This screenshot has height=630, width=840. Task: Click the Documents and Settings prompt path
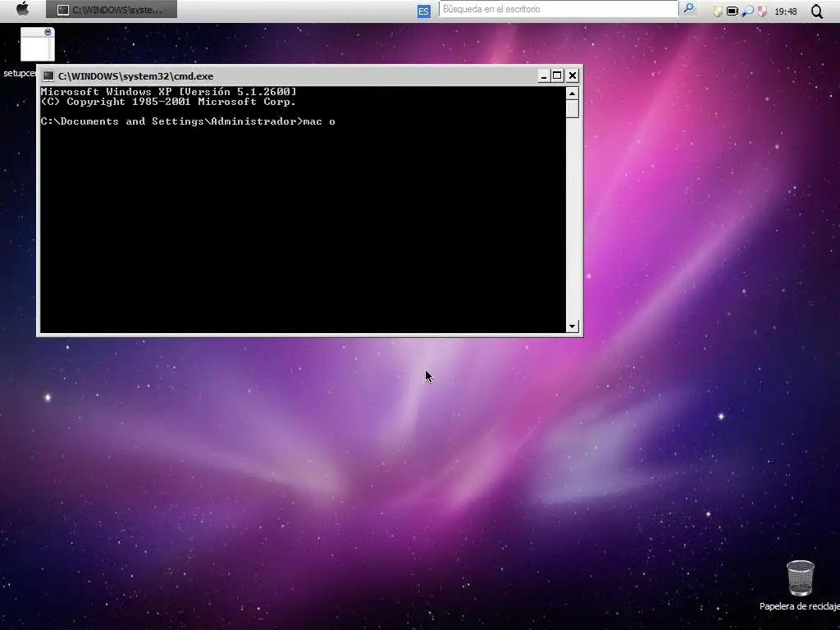click(171, 121)
